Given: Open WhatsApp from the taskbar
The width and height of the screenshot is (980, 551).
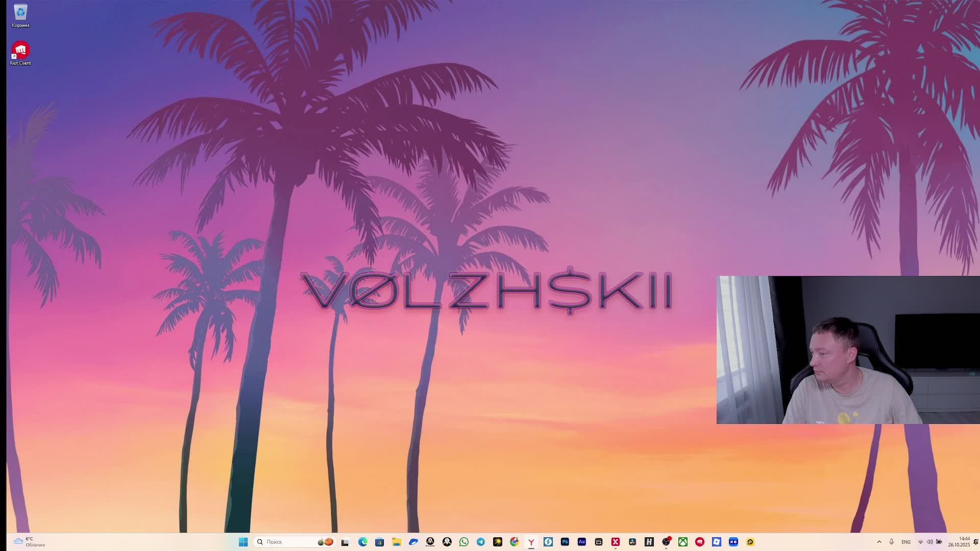Looking at the screenshot, I should coord(464,542).
